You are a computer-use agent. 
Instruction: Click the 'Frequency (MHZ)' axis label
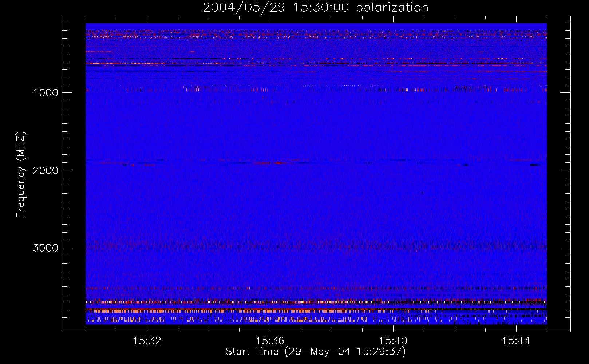tap(20, 175)
